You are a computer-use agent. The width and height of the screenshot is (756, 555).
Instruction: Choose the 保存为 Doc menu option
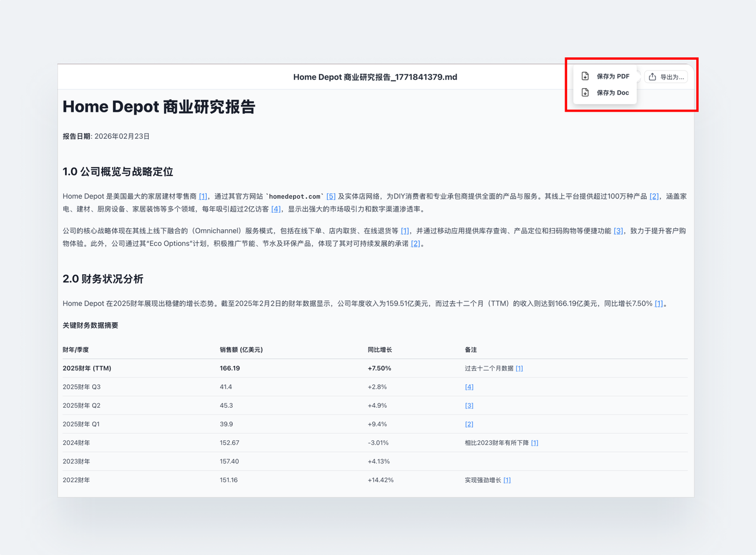point(612,93)
